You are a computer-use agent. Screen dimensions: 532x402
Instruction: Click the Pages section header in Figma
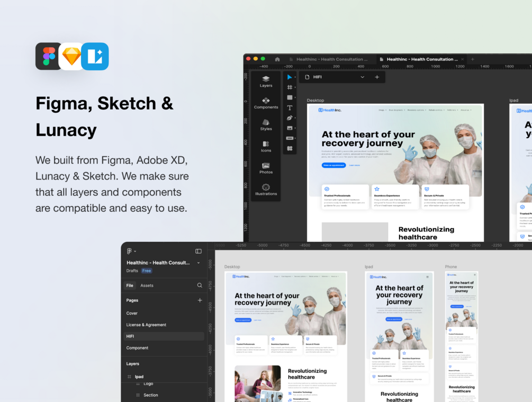pyautogui.click(x=132, y=300)
